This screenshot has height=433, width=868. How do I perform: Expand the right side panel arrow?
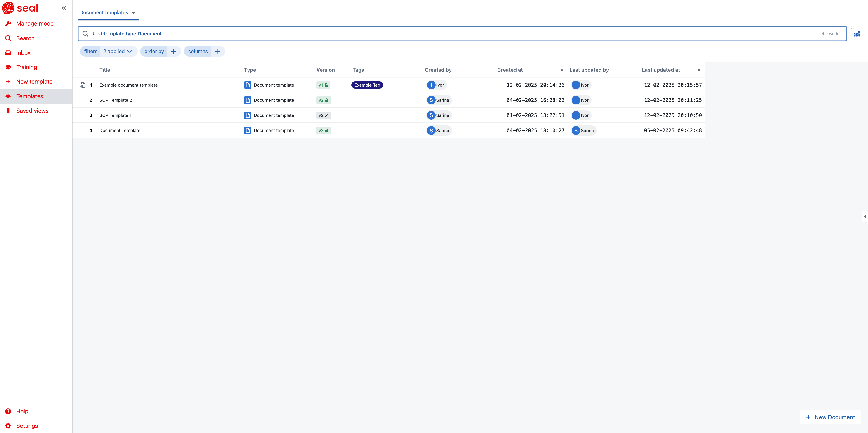pyautogui.click(x=865, y=216)
